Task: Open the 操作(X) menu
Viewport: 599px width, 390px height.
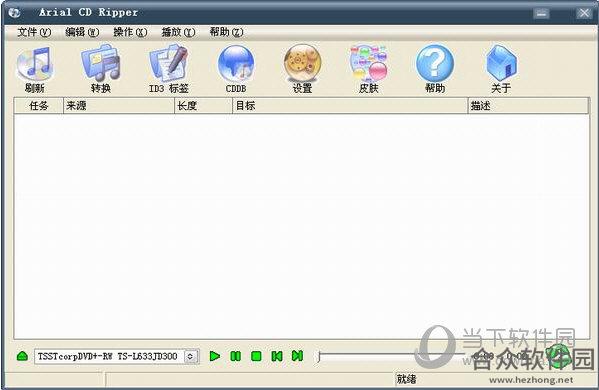Action: [130, 32]
